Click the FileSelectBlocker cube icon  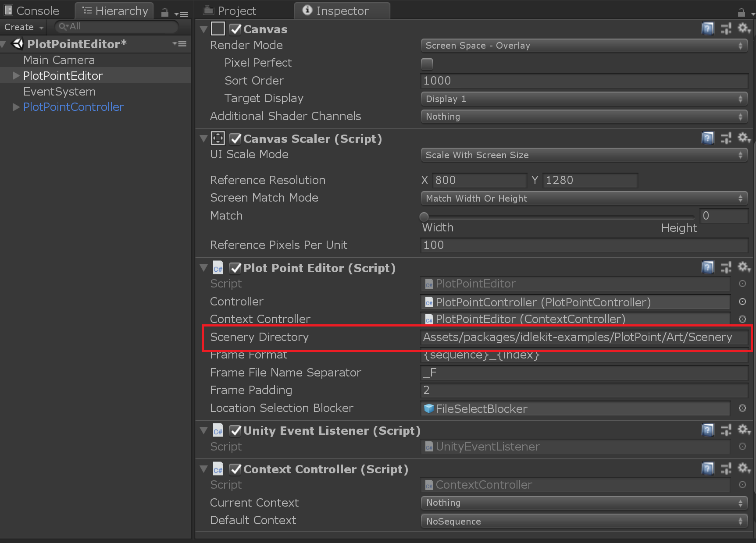(429, 408)
